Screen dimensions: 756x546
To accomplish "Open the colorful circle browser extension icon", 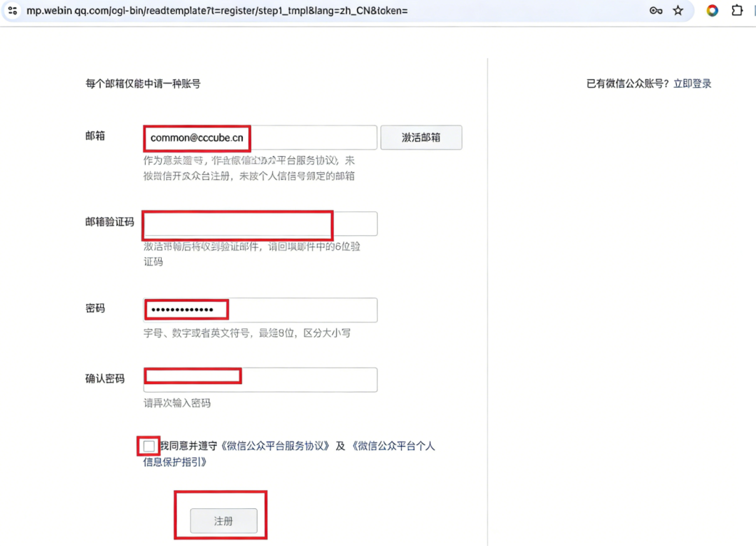I will coord(712,10).
